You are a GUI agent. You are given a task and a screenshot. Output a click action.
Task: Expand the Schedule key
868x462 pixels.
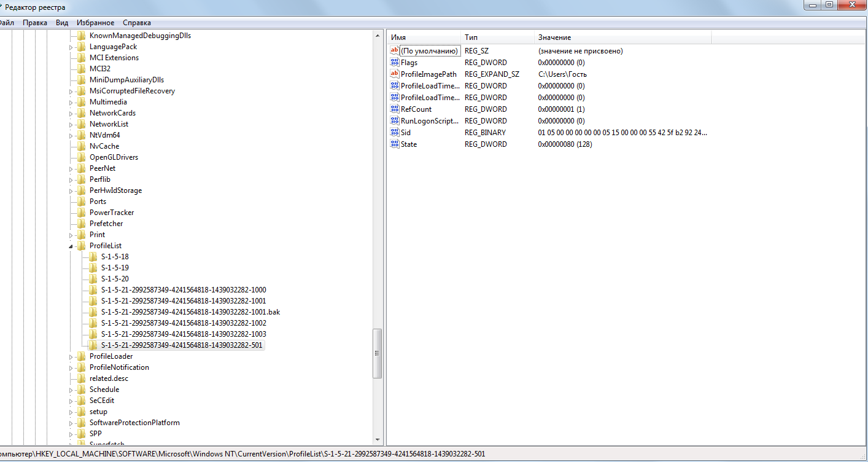[71, 390]
